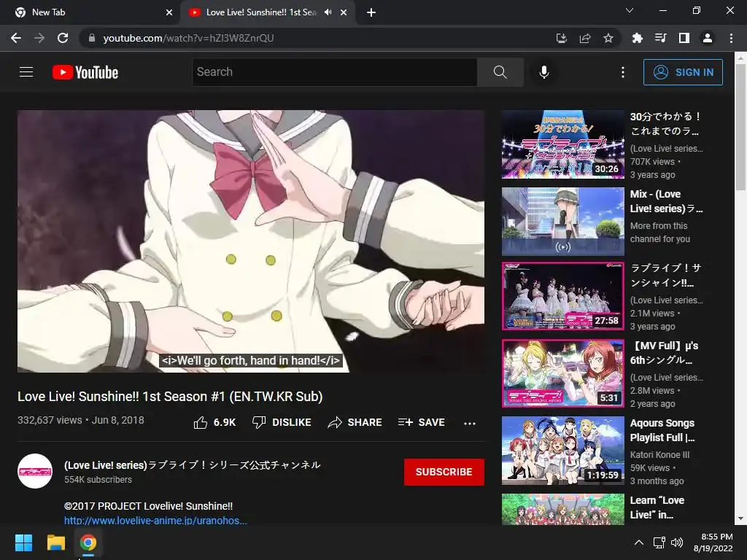
Task: Open 'Learn "Love Live!" in' video title
Action: 657,507
